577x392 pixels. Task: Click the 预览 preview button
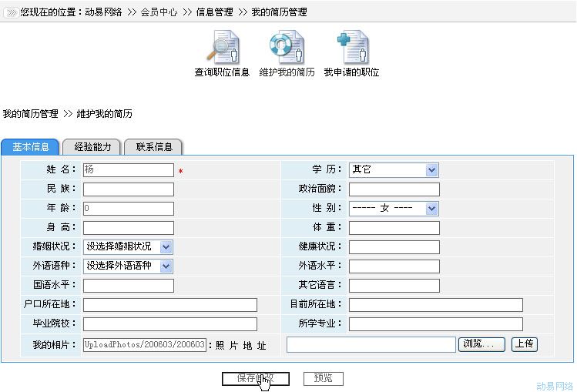click(x=323, y=379)
